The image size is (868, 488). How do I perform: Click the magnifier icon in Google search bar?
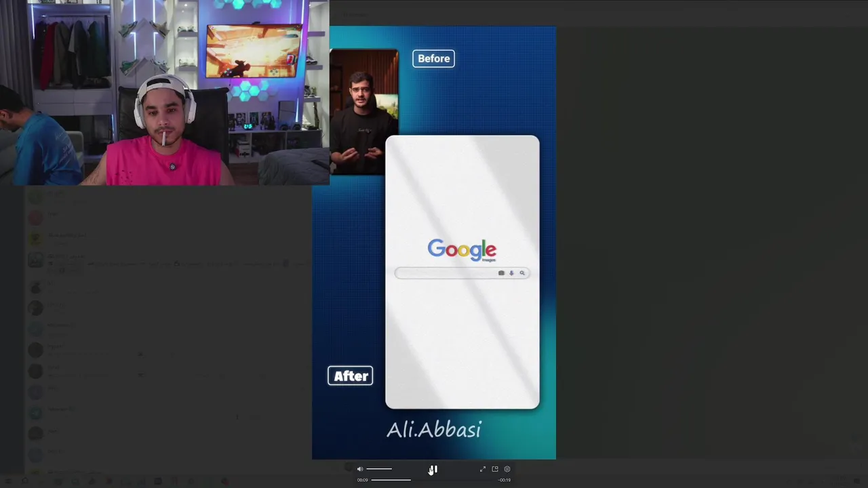[522, 273]
